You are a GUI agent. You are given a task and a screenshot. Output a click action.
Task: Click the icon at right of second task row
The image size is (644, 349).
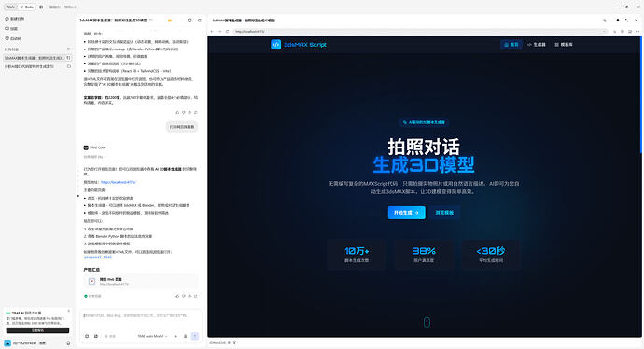pyautogui.click(x=68, y=66)
